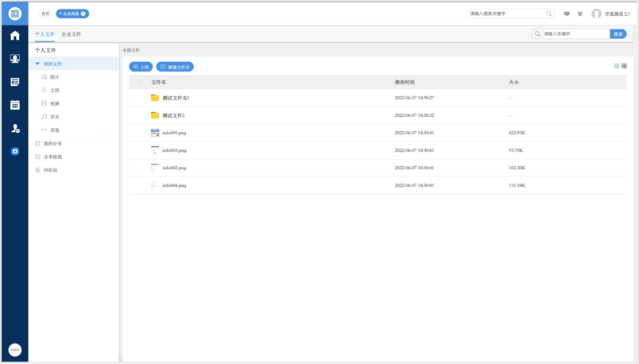
Task: Toggle the select-all checkbox in file header
Action: coord(139,82)
